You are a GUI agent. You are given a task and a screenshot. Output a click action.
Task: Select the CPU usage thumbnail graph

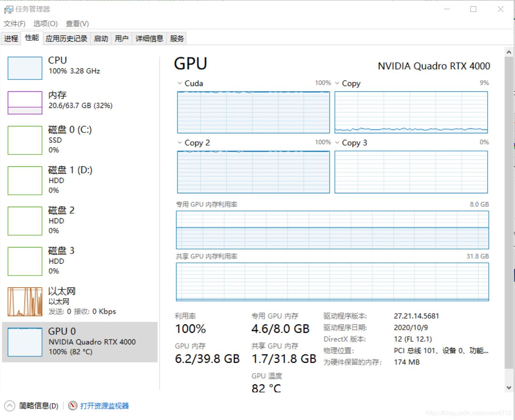(25, 68)
